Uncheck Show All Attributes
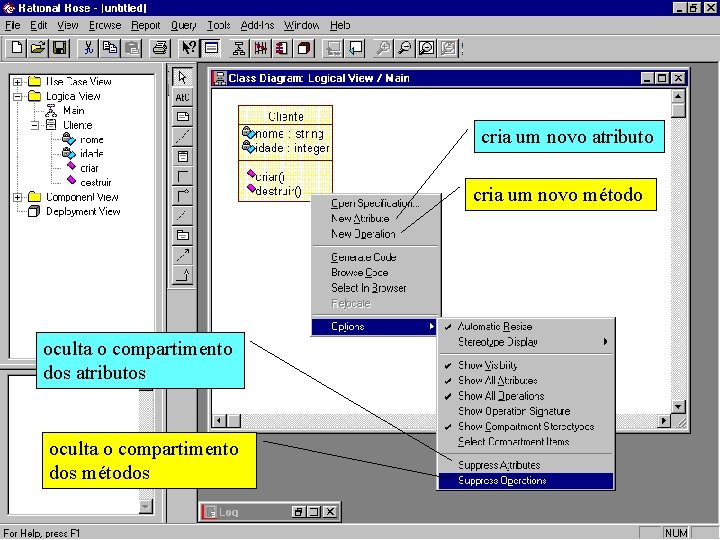Viewport: 720px width, 540px height. click(526, 380)
